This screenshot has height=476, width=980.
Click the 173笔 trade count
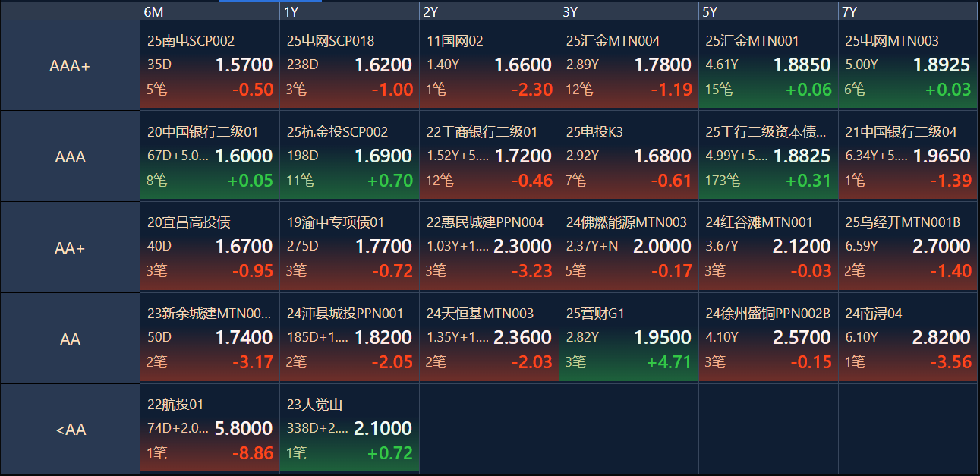(723, 180)
